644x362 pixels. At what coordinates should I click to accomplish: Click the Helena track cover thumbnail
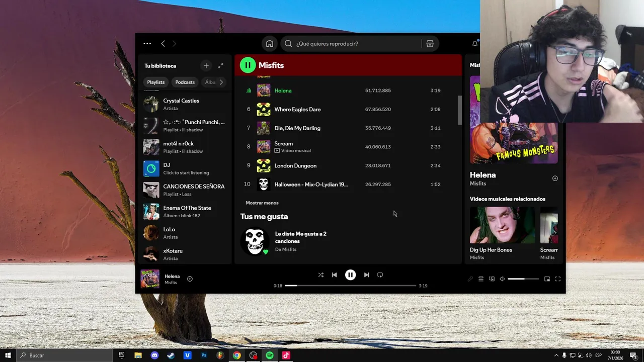point(264,90)
